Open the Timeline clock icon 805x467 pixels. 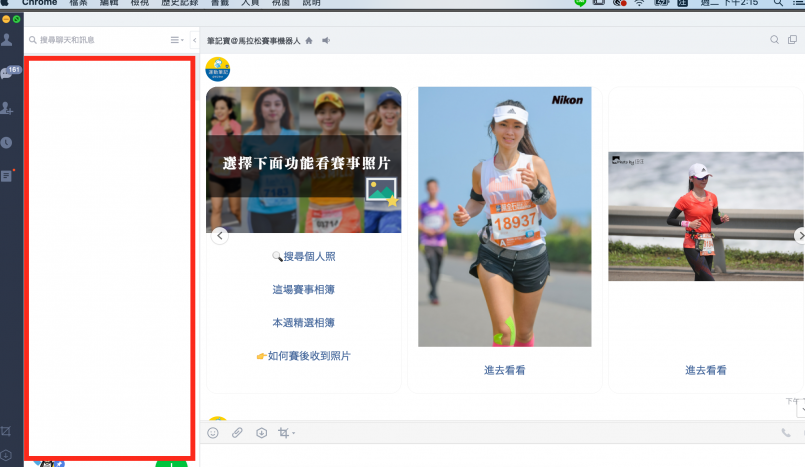[x=6, y=143]
